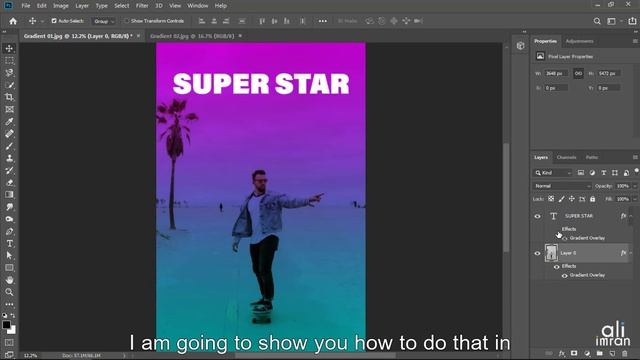Select the Path Selection tool
Screen dimensions: 640x360
point(9,256)
